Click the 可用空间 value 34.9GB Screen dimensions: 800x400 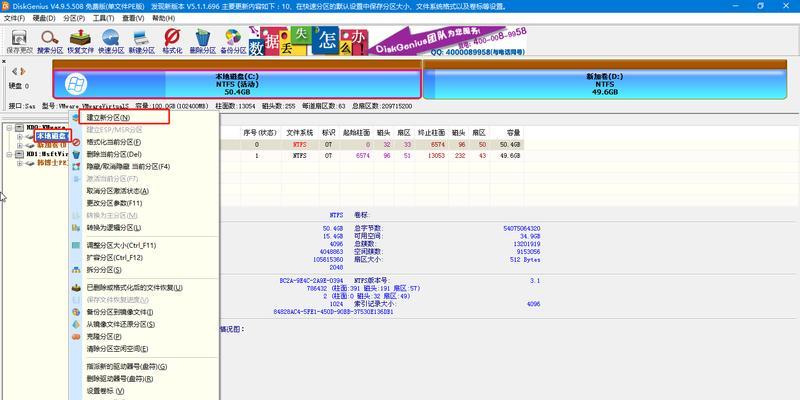[x=531, y=236]
